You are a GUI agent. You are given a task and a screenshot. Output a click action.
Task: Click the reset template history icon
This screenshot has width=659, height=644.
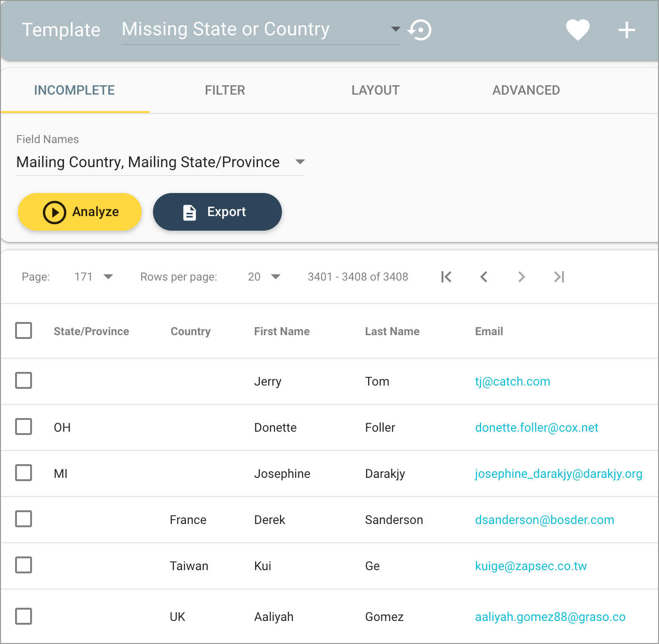(x=419, y=30)
